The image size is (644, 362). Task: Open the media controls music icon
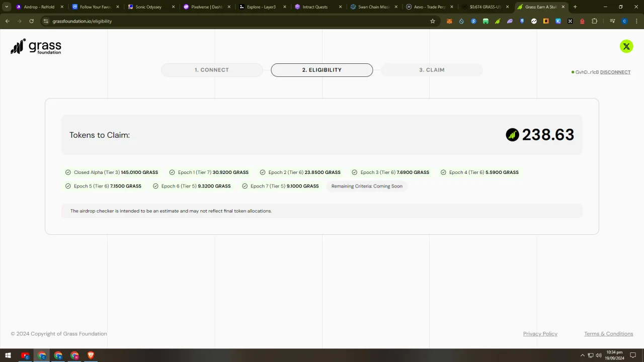point(612,21)
